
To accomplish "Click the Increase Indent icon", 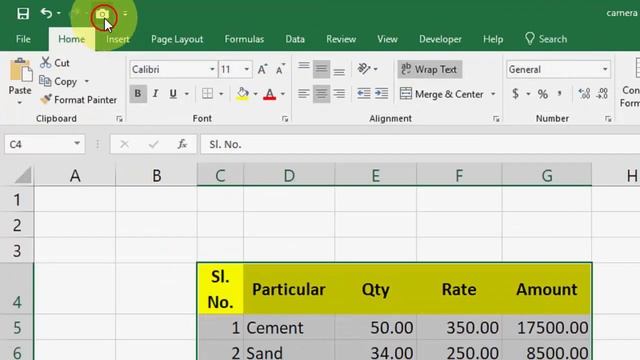I will click(x=381, y=94).
